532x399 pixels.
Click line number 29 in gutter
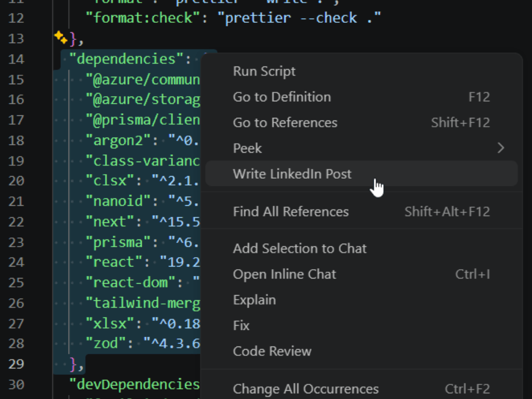tap(16, 364)
